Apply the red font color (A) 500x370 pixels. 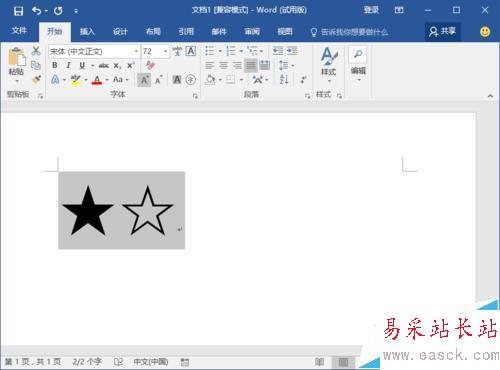pyautogui.click(x=97, y=80)
